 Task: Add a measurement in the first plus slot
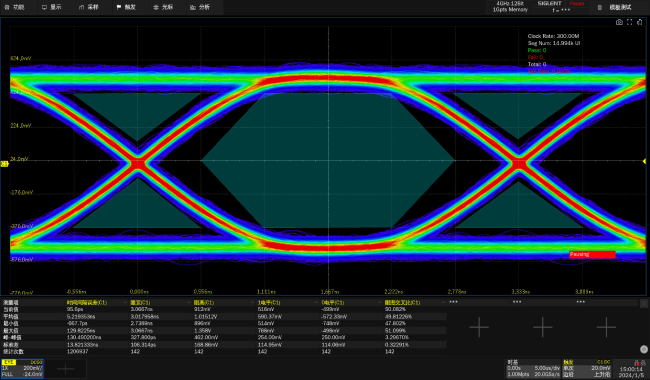point(479,327)
